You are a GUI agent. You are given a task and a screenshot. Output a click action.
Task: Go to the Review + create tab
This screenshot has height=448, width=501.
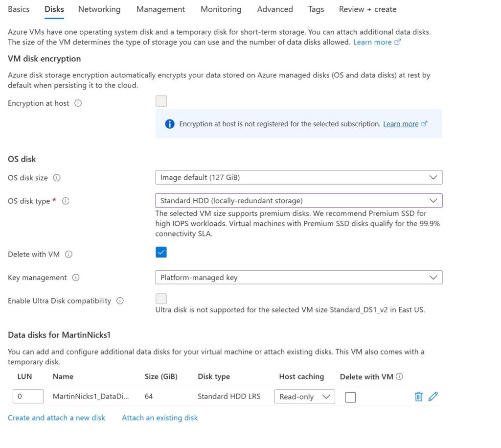coord(367,9)
